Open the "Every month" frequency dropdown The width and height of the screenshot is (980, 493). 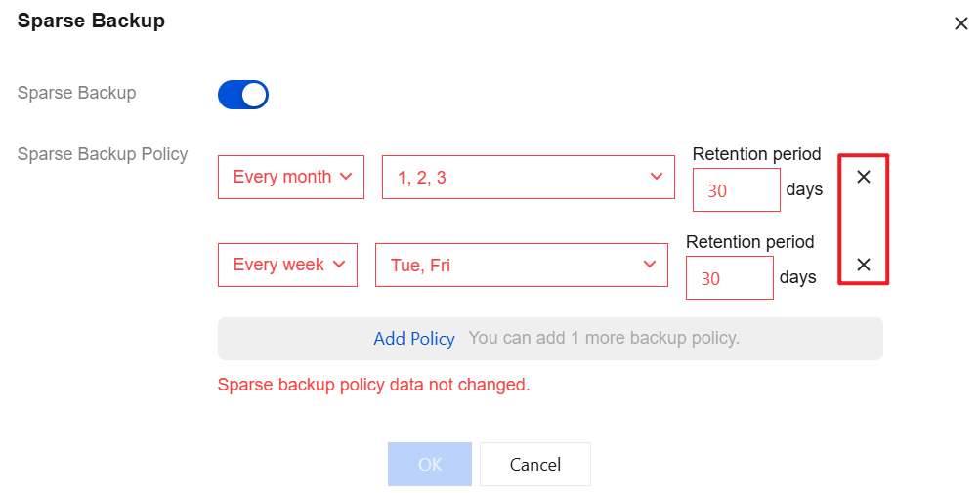click(x=291, y=178)
